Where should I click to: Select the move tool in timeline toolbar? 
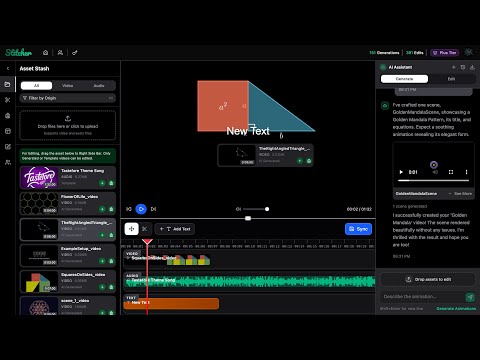tap(131, 229)
